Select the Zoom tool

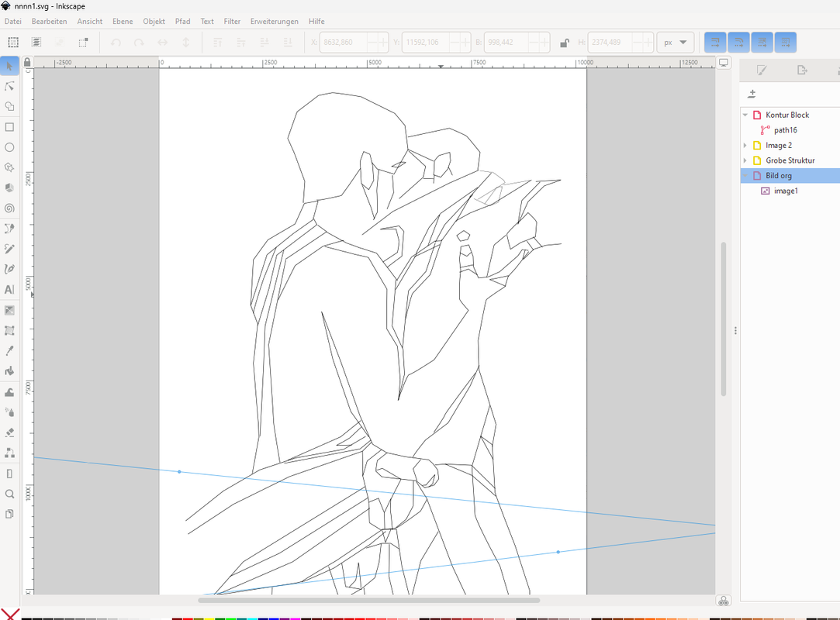[9, 494]
